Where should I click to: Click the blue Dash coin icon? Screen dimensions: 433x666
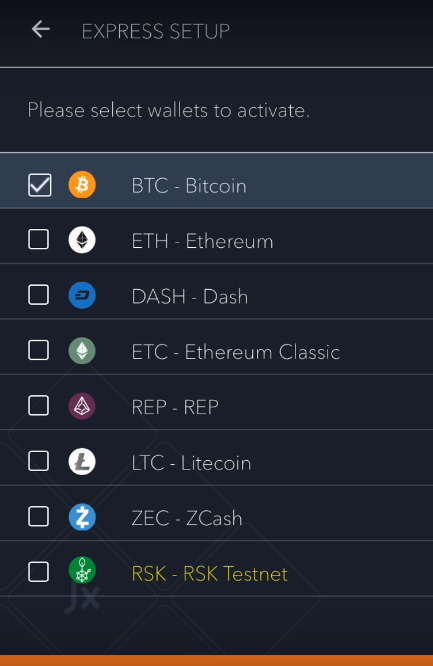tap(82, 295)
